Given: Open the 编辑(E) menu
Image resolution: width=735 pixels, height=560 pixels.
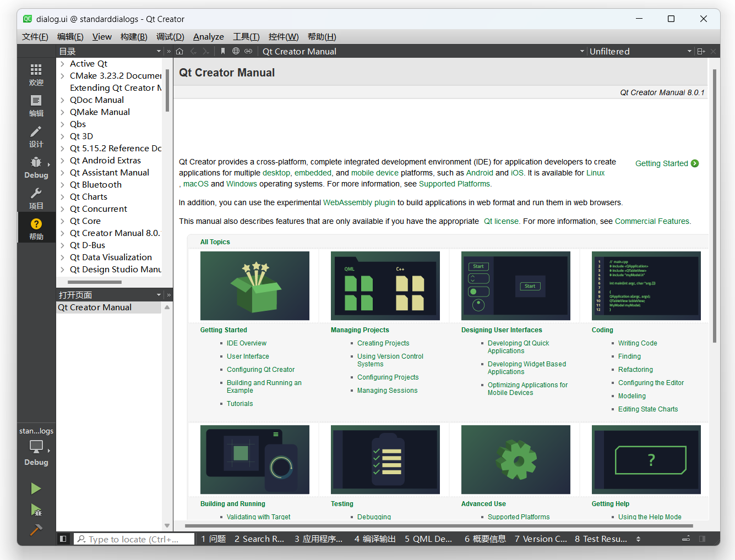Looking at the screenshot, I should tap(70, 37).
